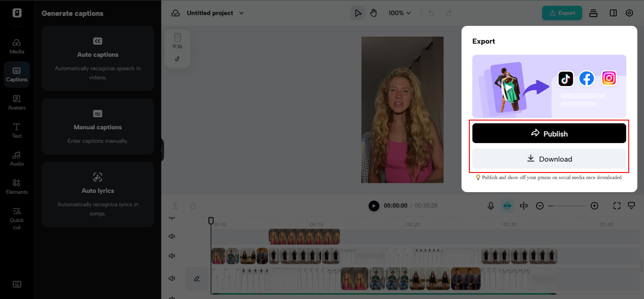This screenshot has height=299, width=644.
Task: Activate the Hand pan tool
Action: [x=374, y=13]
